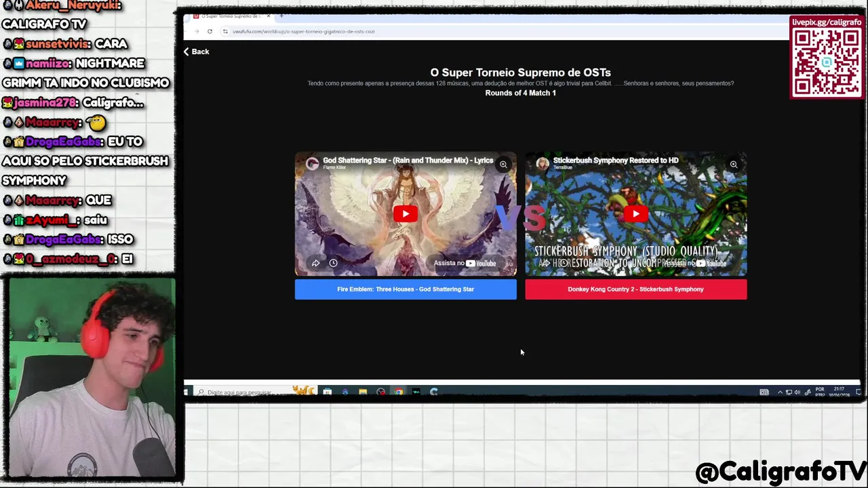Open the TerraBlue channel avatar

pos(542,163)
